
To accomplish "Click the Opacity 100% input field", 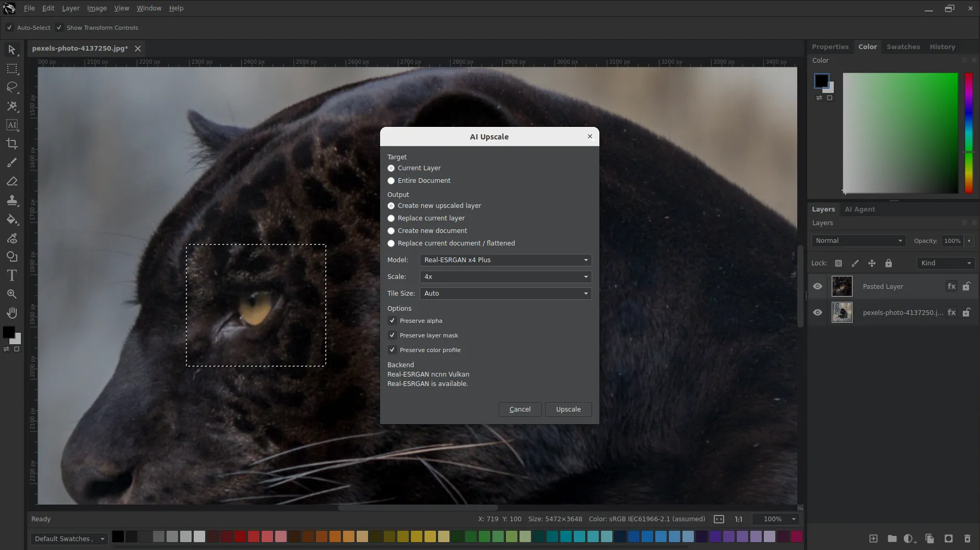I will point(953,241).
